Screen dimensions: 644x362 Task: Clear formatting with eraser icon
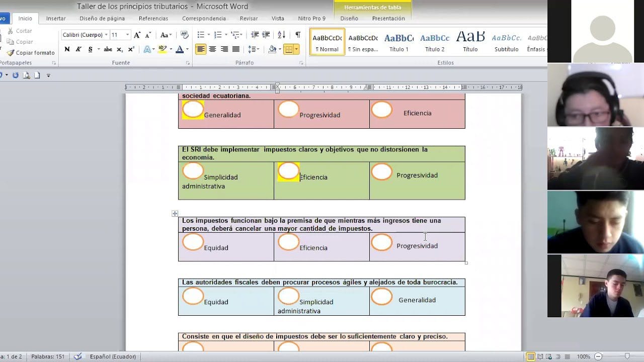pyautogui.click(x=184, y=35)
